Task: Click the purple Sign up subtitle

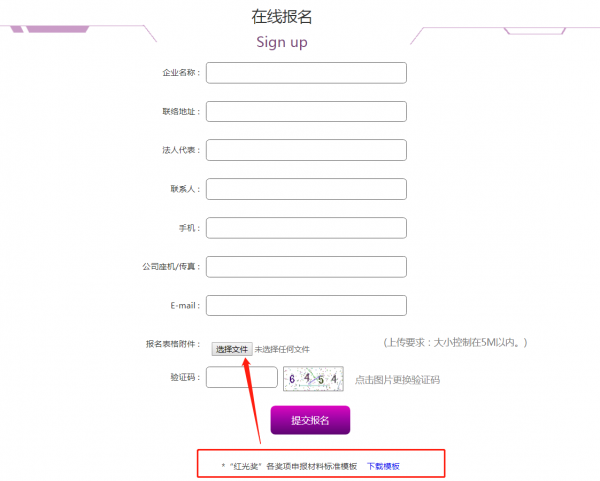Action: pyautogui.click(x=282, y=42)
